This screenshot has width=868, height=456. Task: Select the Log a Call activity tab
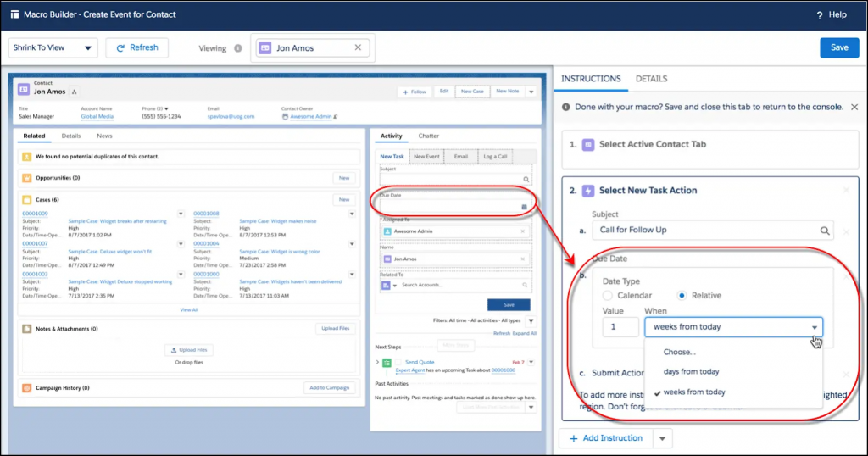[495, 157]
